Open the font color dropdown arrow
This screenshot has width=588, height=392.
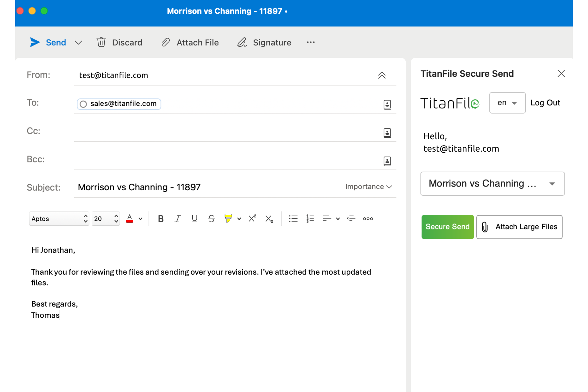coord(140,219)
